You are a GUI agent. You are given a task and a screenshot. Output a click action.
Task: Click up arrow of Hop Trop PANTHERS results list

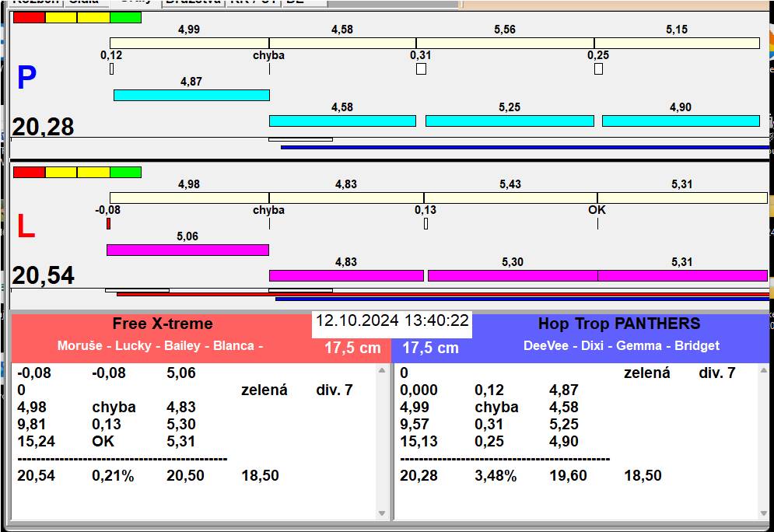764,370
